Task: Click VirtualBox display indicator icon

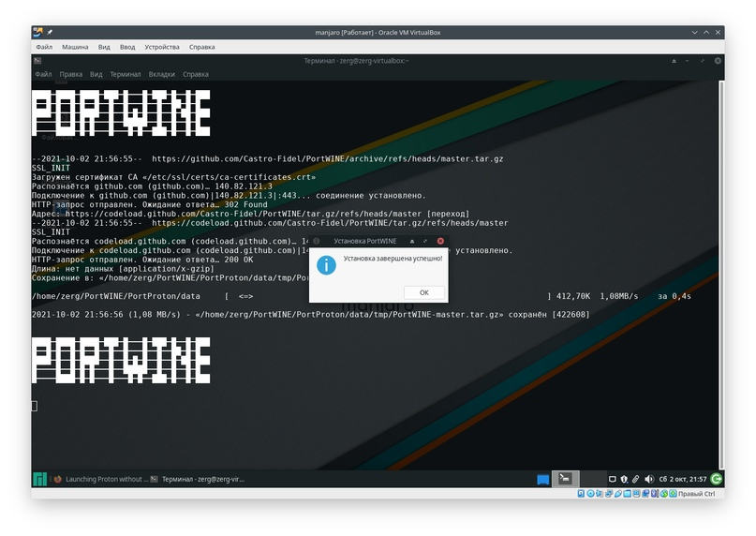Action: 636,494
